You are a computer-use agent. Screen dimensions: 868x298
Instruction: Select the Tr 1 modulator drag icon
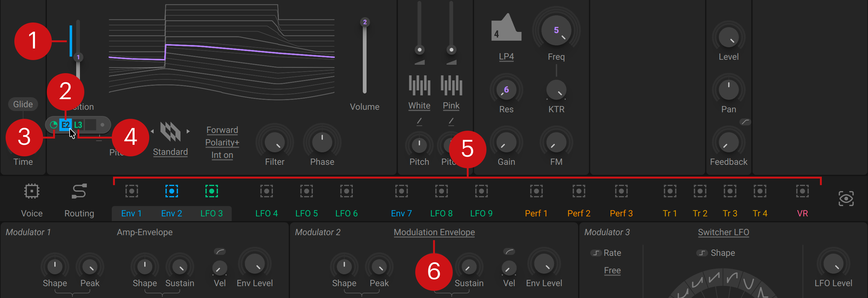670,191
